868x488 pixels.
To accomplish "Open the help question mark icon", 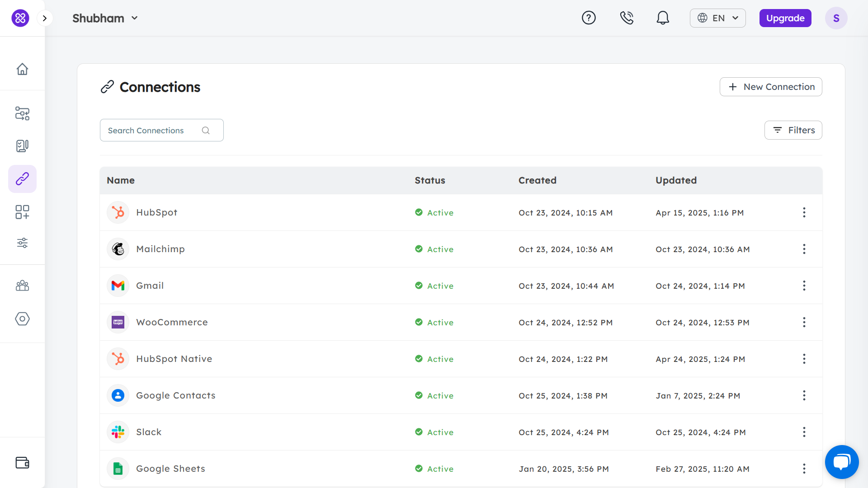I will click(589, 18).
